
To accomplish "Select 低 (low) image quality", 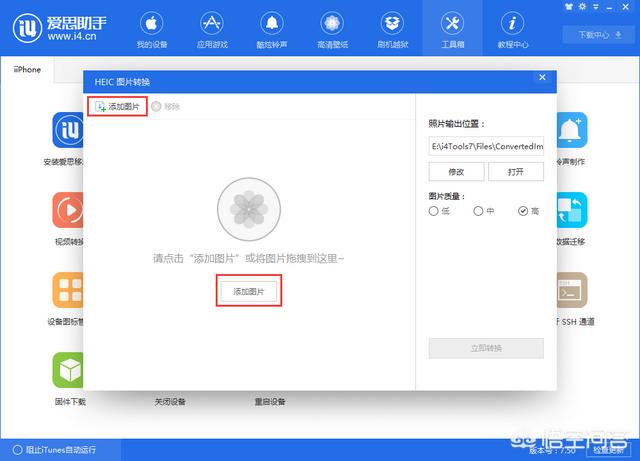I will (433, 211).
